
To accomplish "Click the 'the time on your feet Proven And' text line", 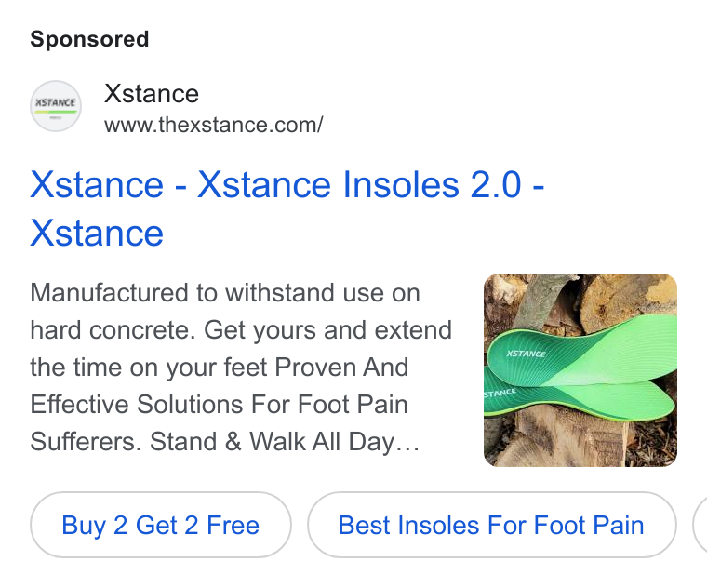I will (220, 367).
